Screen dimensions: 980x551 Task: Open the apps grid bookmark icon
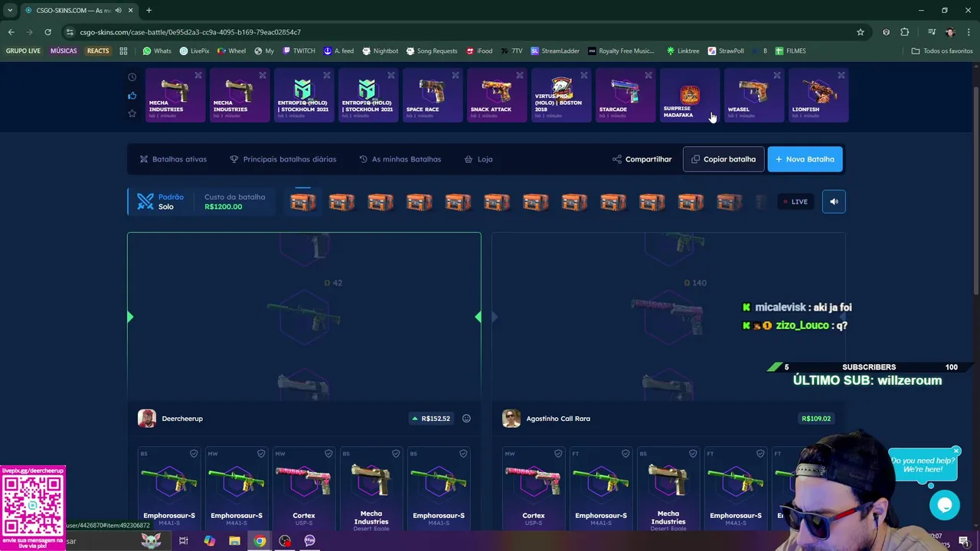click(x=123, y=51)
